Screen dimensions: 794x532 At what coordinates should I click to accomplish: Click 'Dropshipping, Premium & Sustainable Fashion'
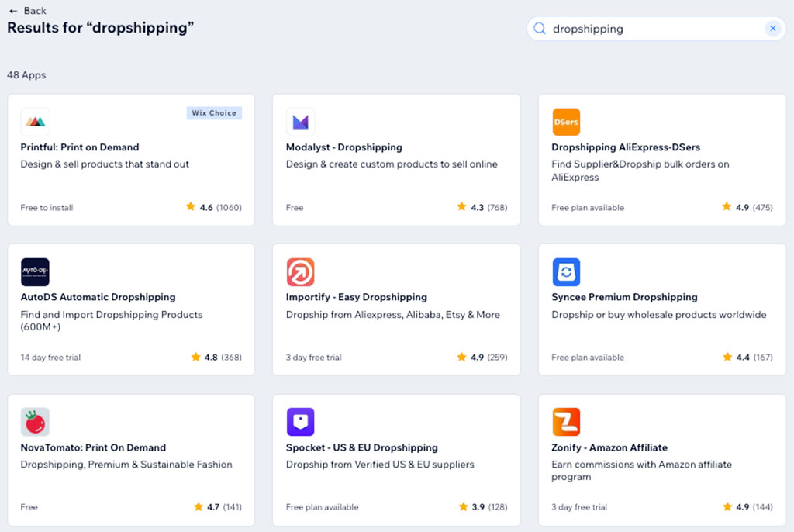(126, 465)
